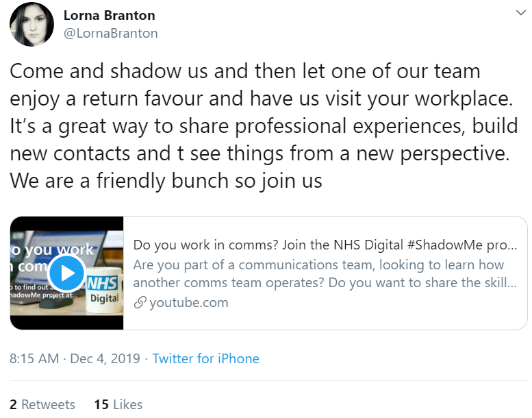View the 2 Retweets list
532x418 pixels.
(x=42, y=404)
